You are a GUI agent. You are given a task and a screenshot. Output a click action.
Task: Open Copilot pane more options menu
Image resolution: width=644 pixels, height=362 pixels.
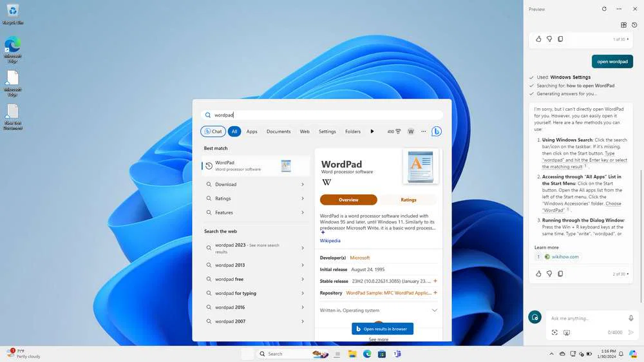click(x=619, y=8)
